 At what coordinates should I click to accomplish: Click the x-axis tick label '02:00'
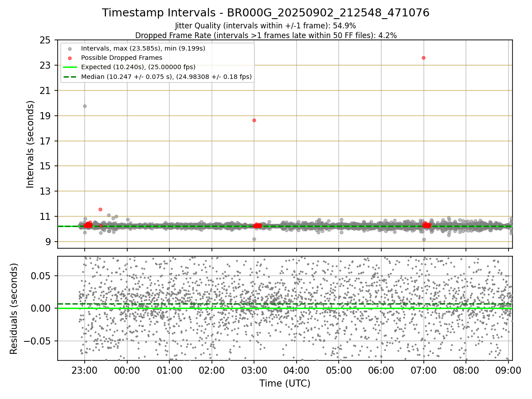coord(211,370)
